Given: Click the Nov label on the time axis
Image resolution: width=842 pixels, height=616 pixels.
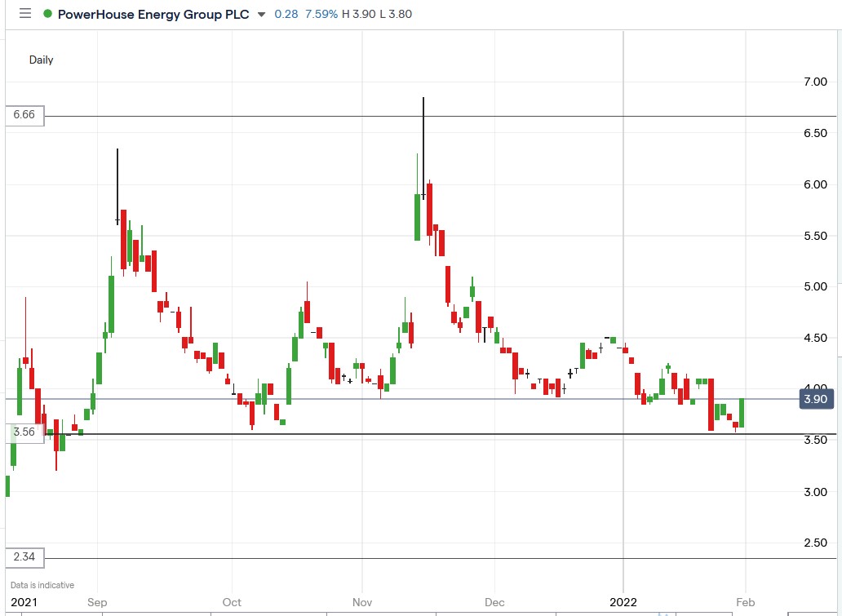Looking at the screenshot, I should (361, 602).
